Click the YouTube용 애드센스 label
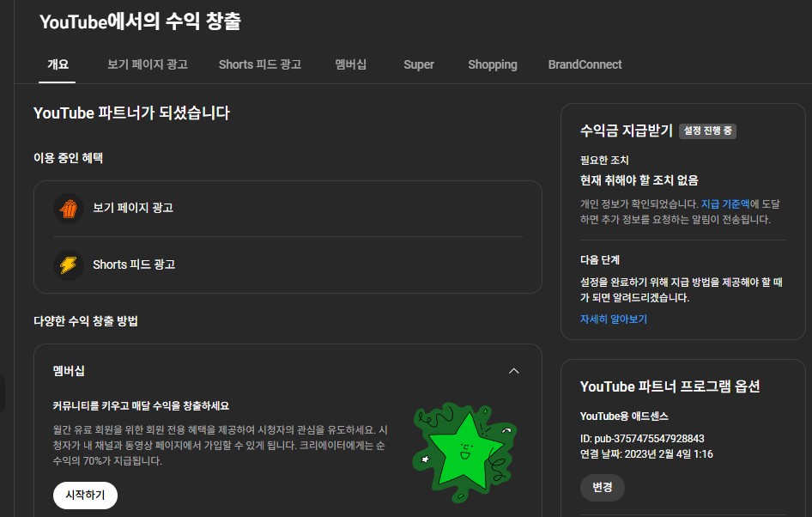Screen dimensions: 812x517 [x=624, y=417]
